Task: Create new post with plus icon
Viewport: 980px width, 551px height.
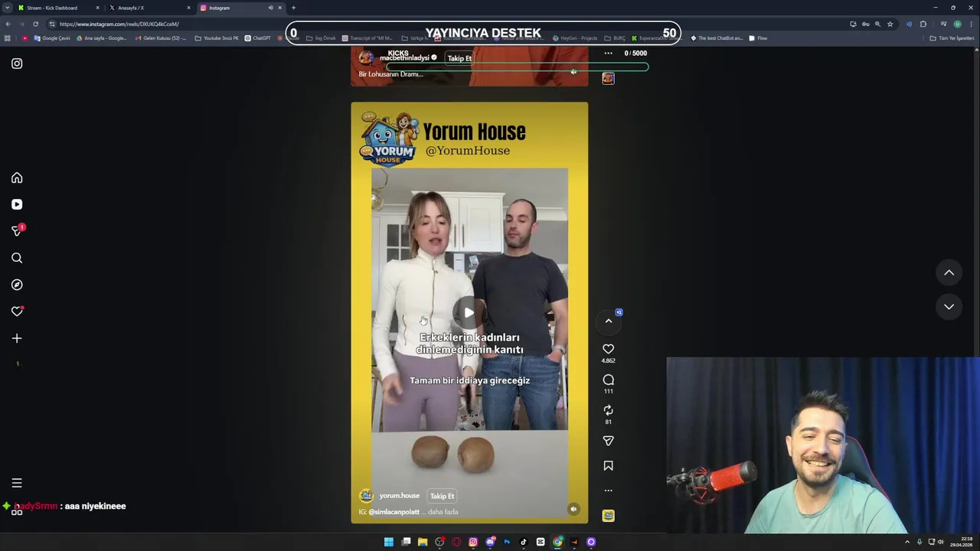Action: [17, 338]
